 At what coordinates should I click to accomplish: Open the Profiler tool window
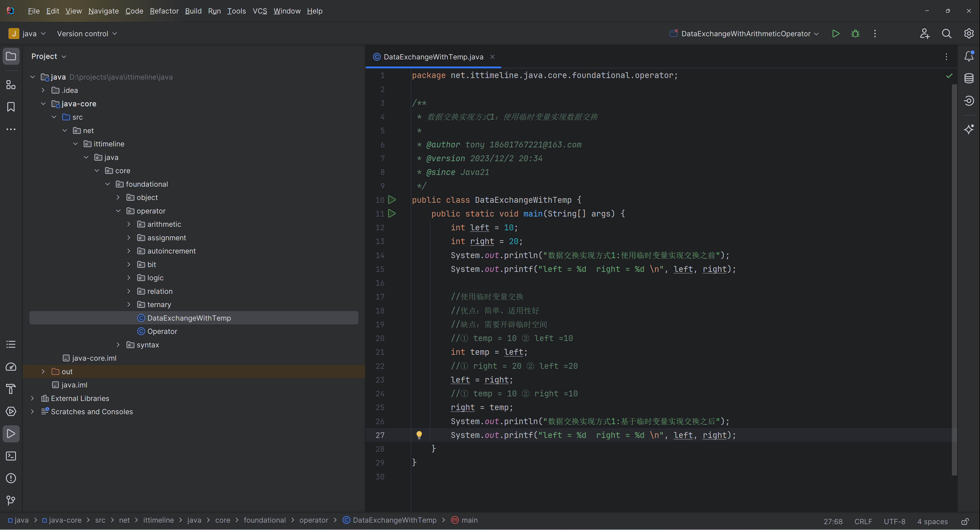tap(11, 367)
